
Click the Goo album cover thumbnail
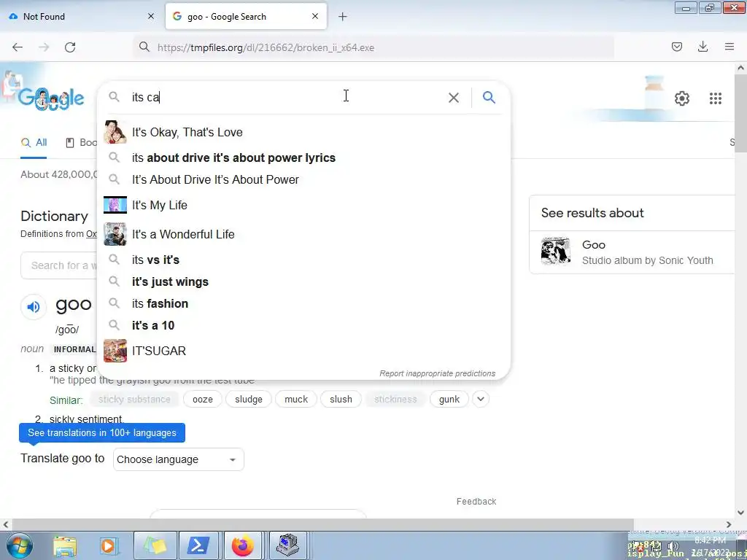click(x=555, y=251)
